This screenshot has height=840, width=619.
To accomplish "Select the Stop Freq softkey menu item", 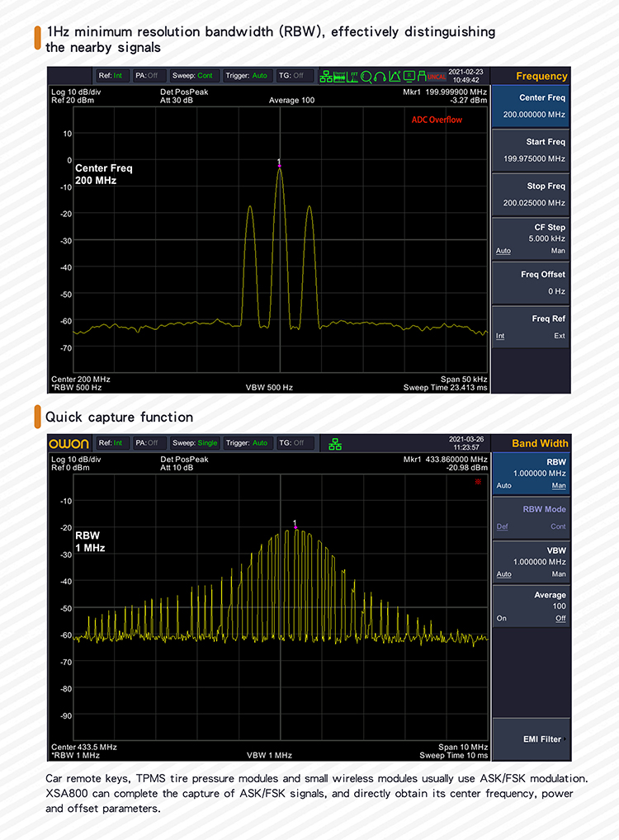I will point(531,194).
